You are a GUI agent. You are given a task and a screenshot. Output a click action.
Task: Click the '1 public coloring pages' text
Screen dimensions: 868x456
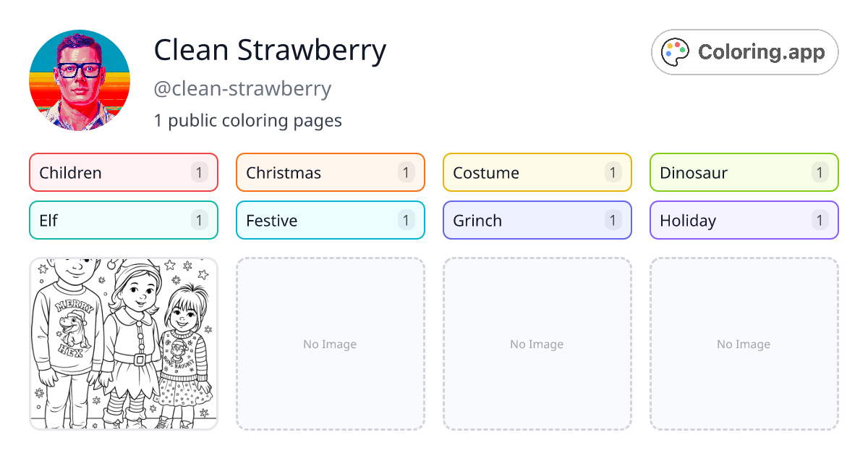[247, 120]
